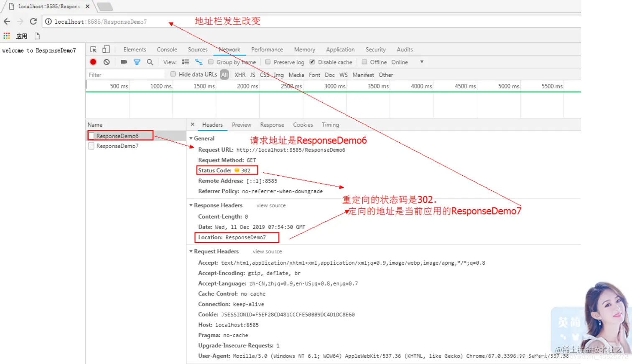
Task: Uncheck the Disable cache checkbox
Action: coord(312,62)
